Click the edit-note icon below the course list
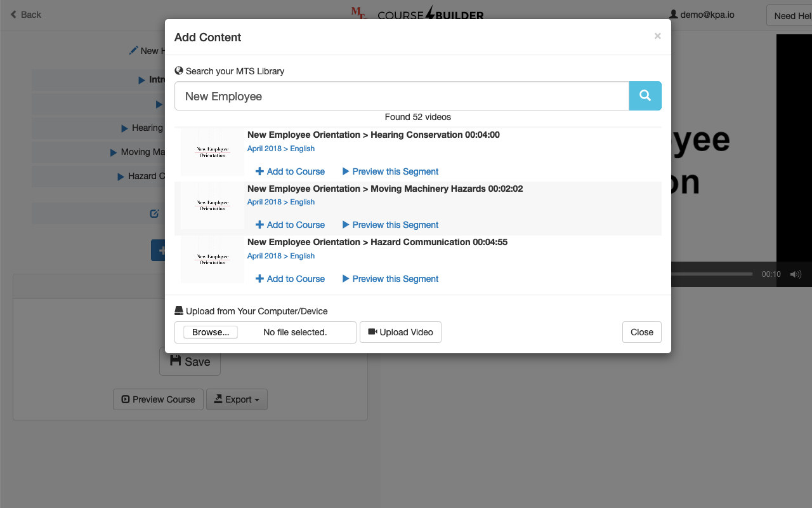This screenshot has height=508, width=812. click(154, 213)
